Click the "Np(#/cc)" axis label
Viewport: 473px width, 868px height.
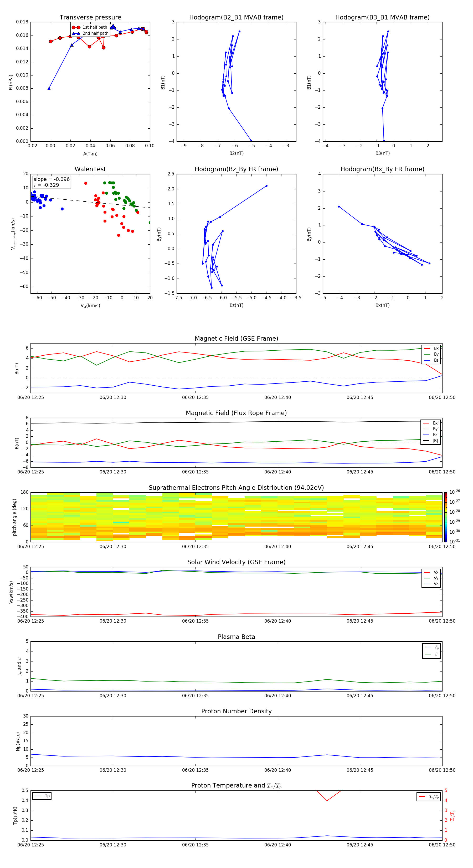18,741
